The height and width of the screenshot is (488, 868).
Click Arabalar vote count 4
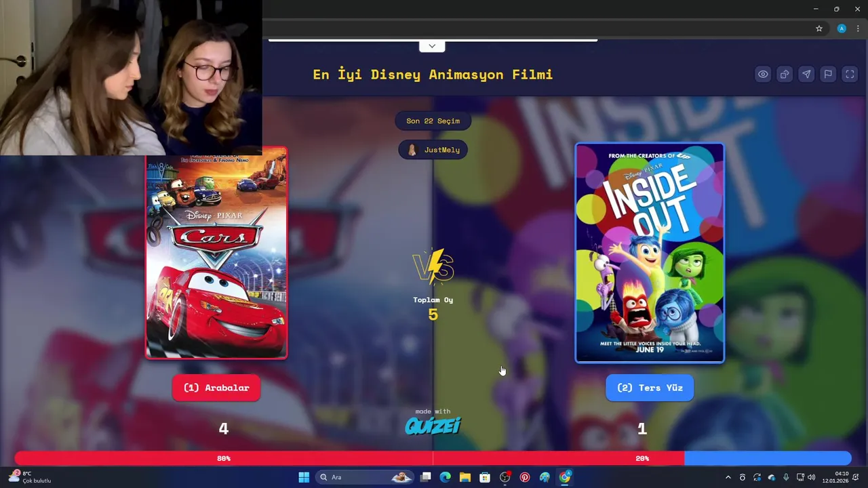tap(223, 428)
